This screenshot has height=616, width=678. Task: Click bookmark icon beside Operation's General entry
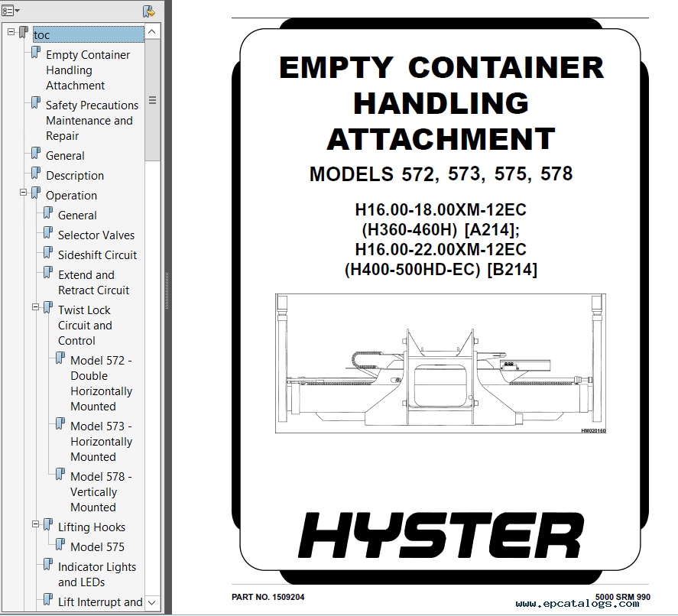[x=48, y=212]
